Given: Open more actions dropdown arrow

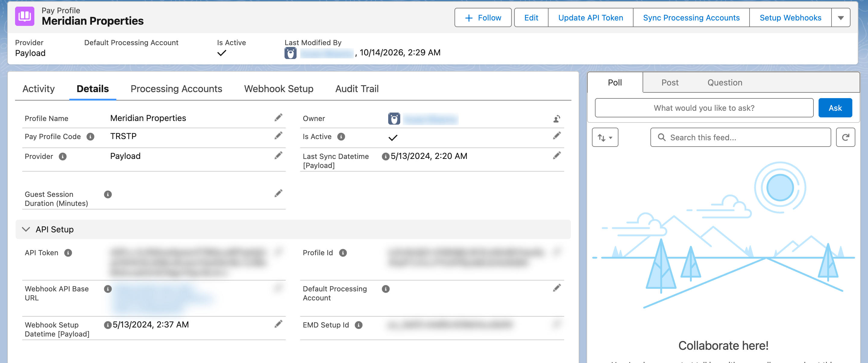Looking at the screenshot, I should tap(841, 17).
